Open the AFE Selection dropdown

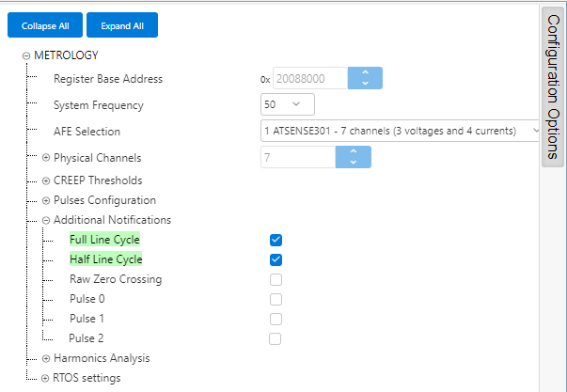[x=402, y=130]
